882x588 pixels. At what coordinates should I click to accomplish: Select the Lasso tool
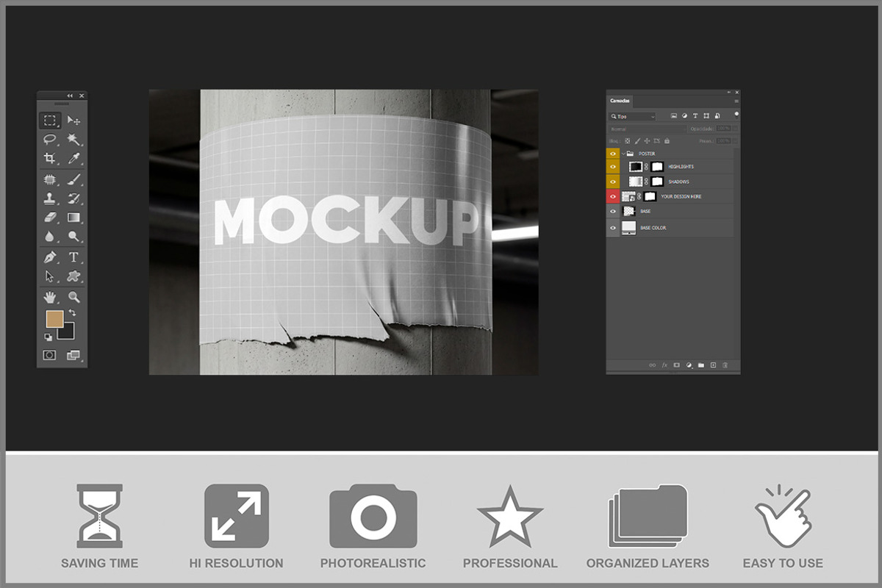[50, 139]
